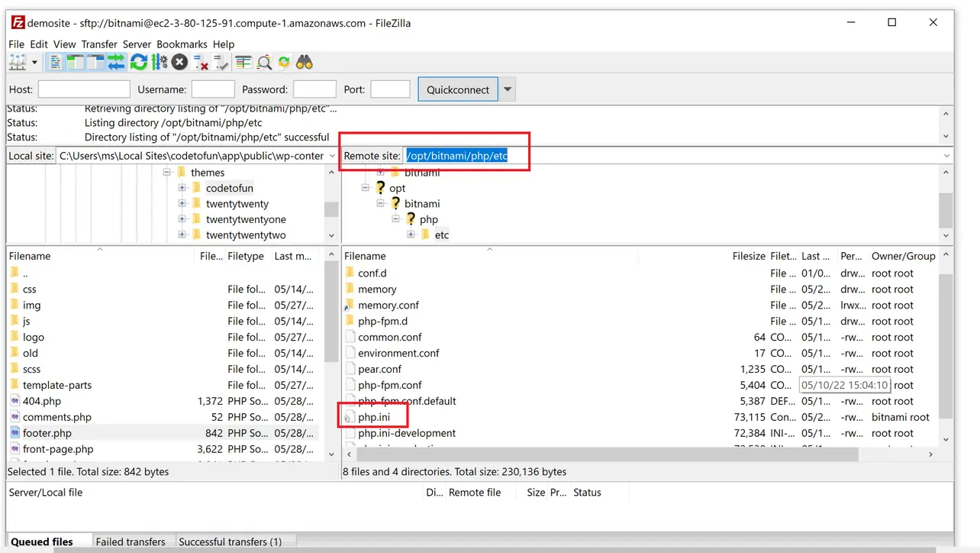
Task: Open the template-parts local folder
Action: [x=56, y=385]
